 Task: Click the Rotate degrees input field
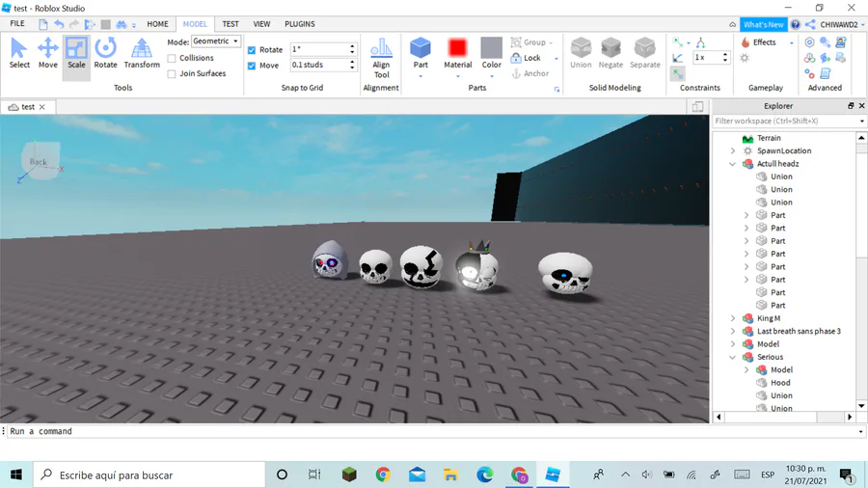pyautogui.click(x=320, y=49)
